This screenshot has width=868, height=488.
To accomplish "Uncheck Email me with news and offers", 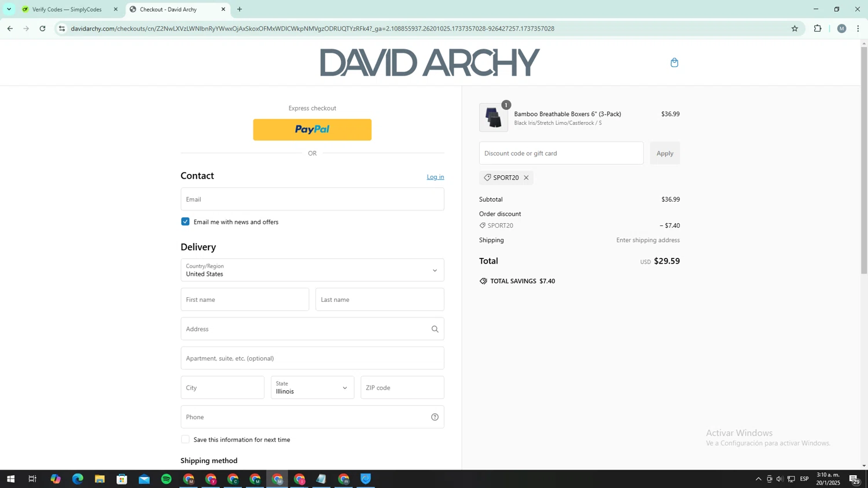I will point(185,221).
